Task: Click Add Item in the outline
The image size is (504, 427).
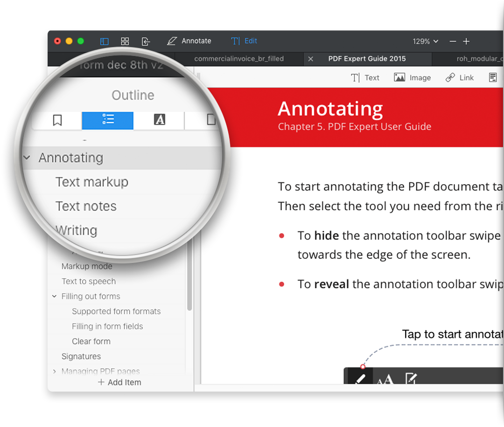Action: point(119,382)
